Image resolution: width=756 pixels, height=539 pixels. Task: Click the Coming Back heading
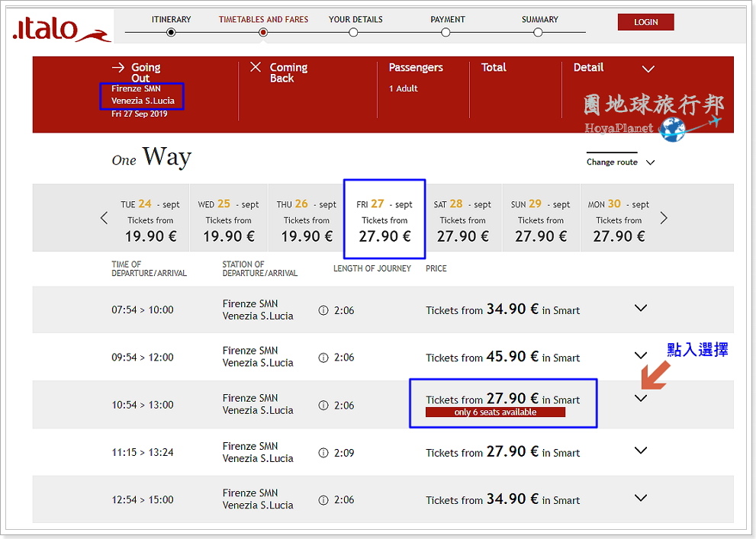tap(288, 72)
